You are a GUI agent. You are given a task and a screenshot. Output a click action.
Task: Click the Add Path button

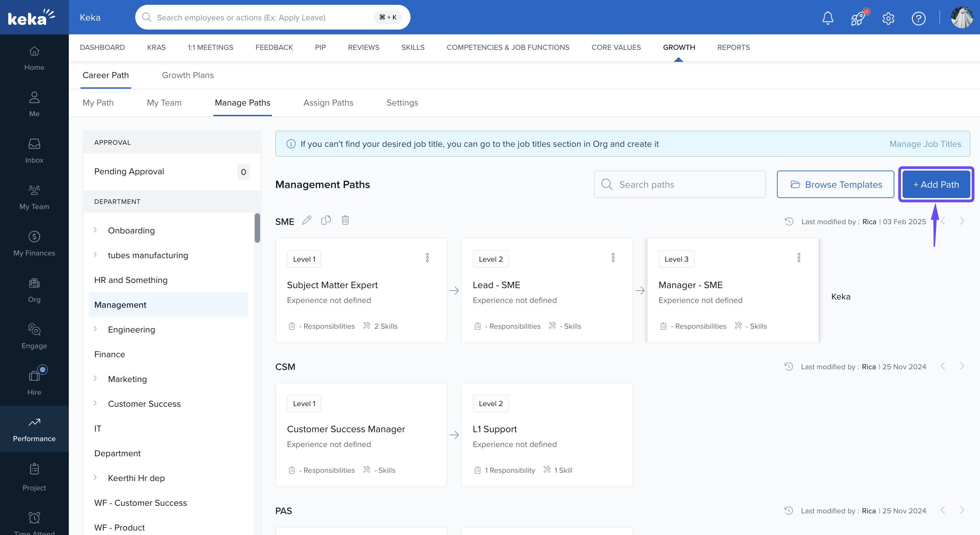coord(936,184)
